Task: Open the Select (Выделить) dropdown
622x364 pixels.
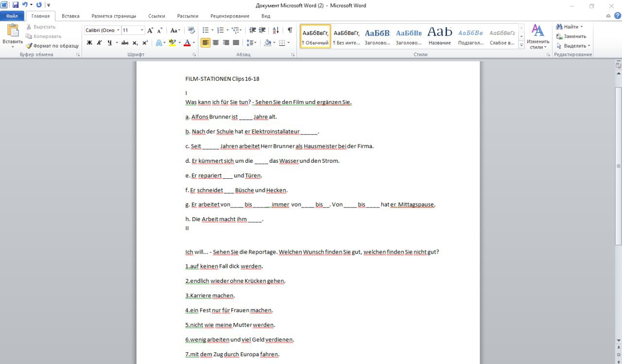Action: click(x=573, y=46)
